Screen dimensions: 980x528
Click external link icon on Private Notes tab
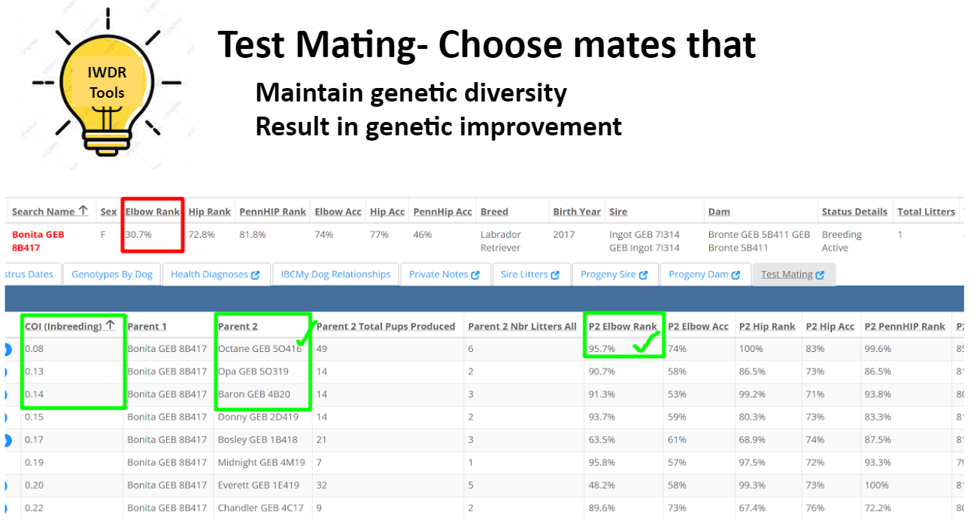tap(475, 275)
